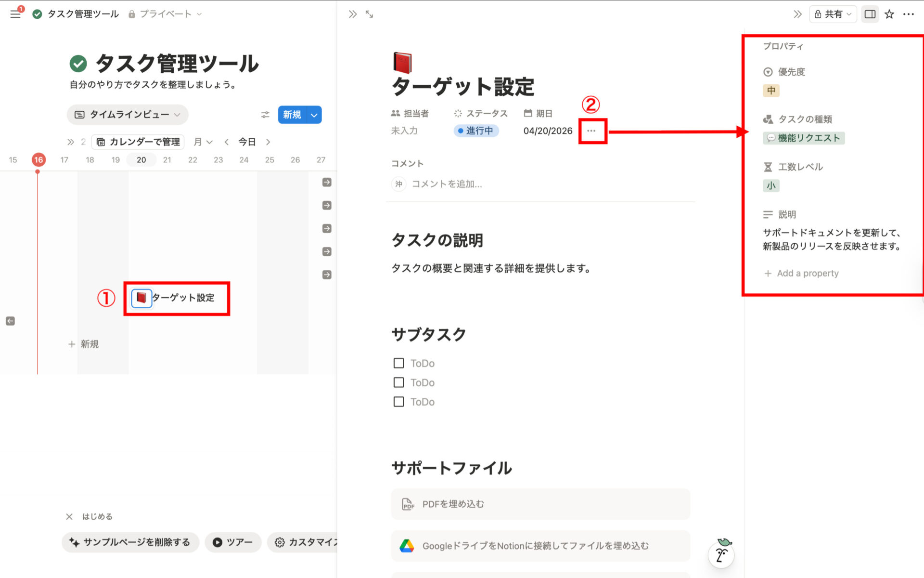Viewport: 924px width, 578px height.
Task: Open the カスタマイズ settings button
Action: (303, 542)
